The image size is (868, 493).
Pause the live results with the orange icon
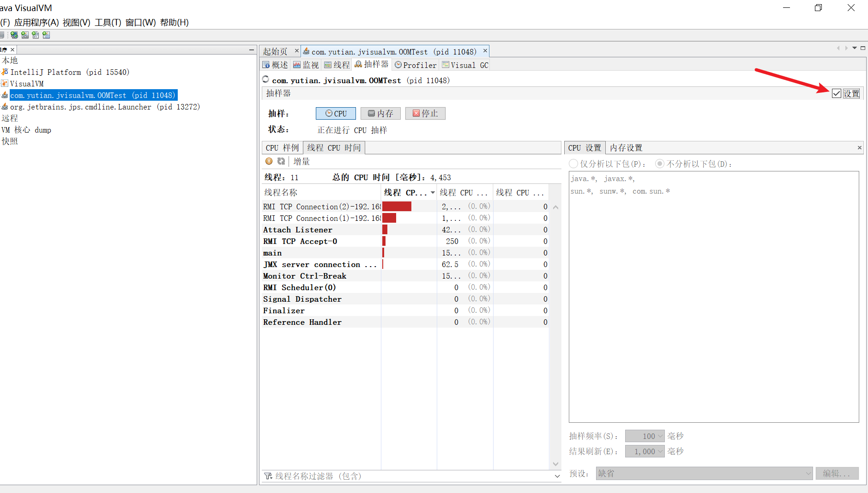[x=269, y=161]
